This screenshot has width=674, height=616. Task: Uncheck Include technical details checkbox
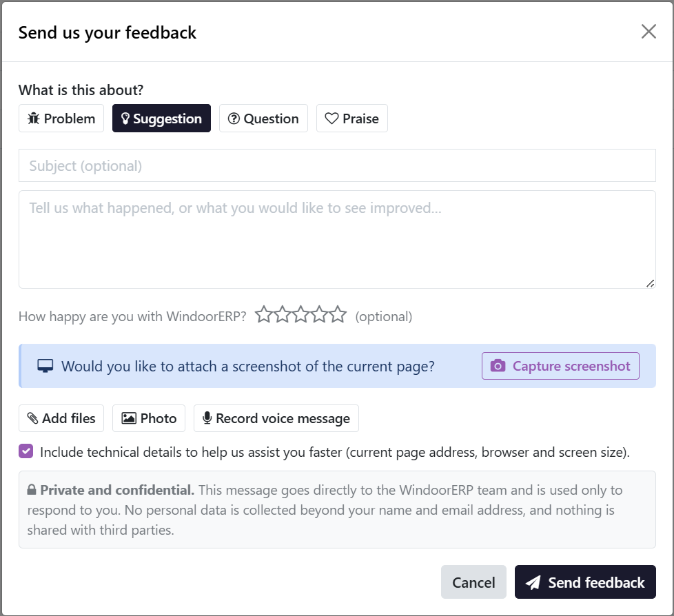click(25, 451)
